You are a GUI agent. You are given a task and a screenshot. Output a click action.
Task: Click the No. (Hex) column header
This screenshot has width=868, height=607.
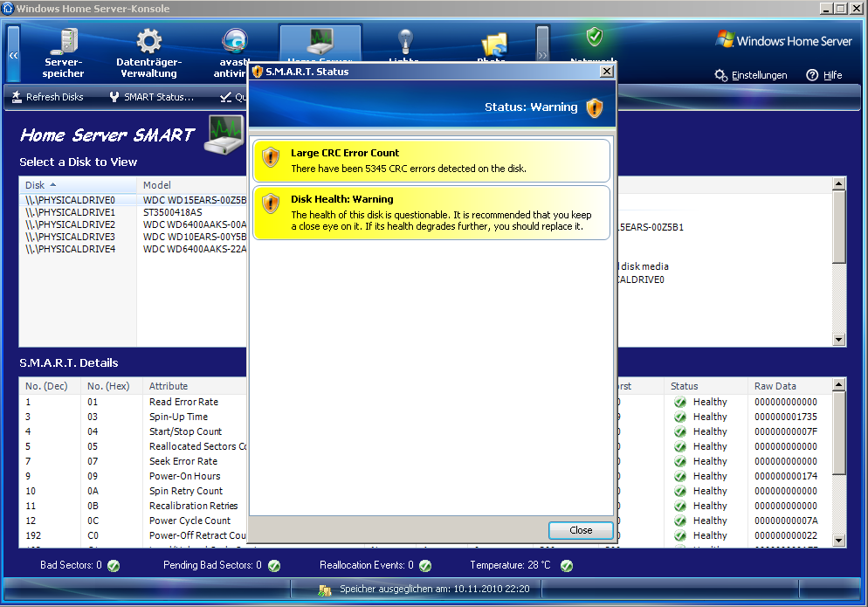(112, 386)
